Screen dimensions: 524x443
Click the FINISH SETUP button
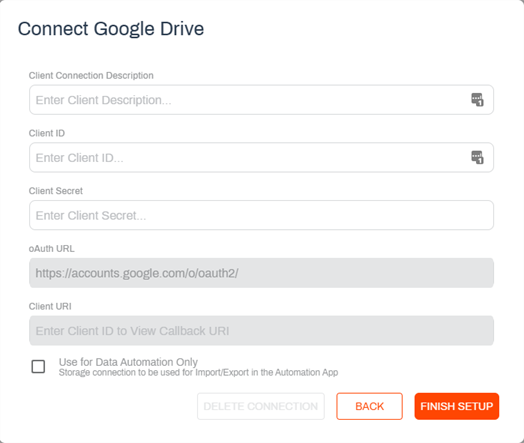click(456, 406)
